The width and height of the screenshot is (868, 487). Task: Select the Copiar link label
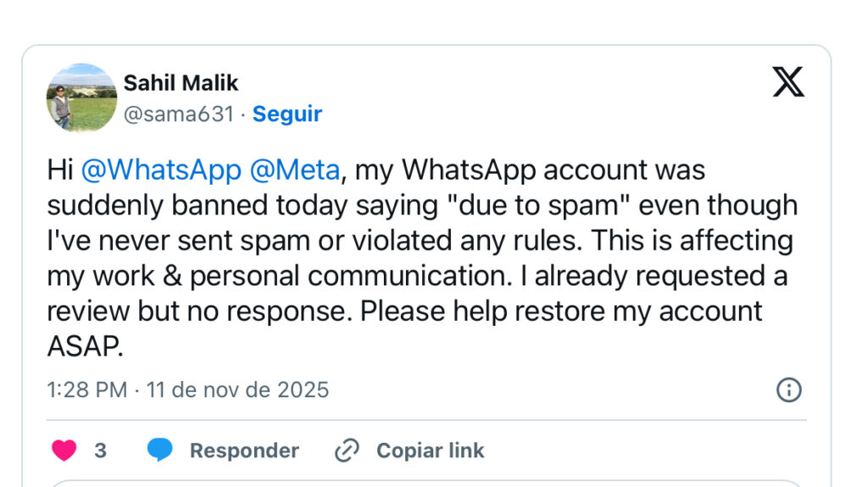tap(430, 451)
